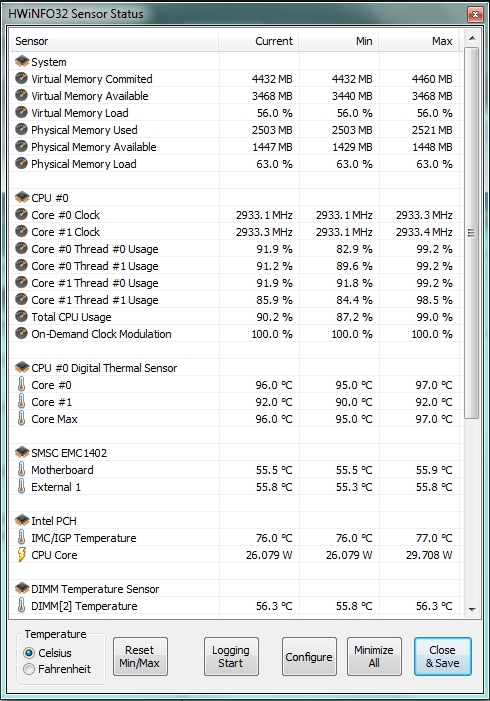The height and width of the screenshot is (701, 490).
Task: Click the System group chip icon
Action: [x=22, y=61]
